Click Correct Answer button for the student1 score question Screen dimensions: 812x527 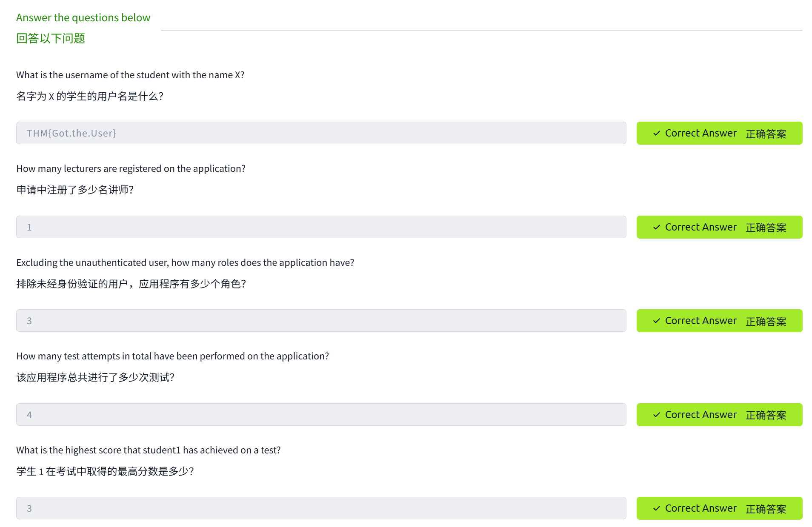[719, 508]
